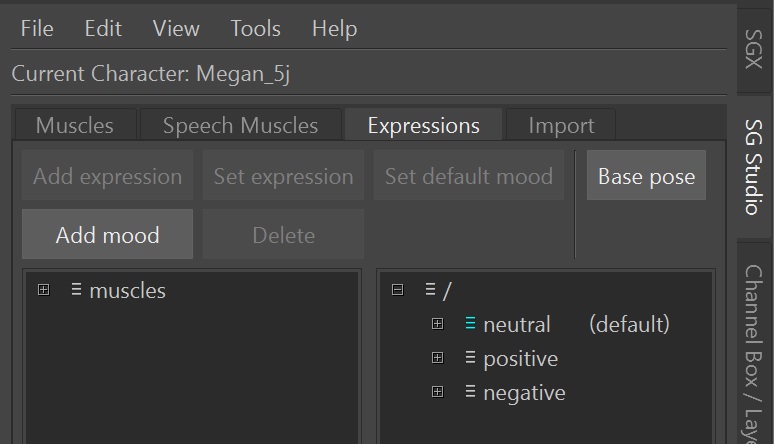Open the Tools menu
774x444 pixels.
pos(256,29)
